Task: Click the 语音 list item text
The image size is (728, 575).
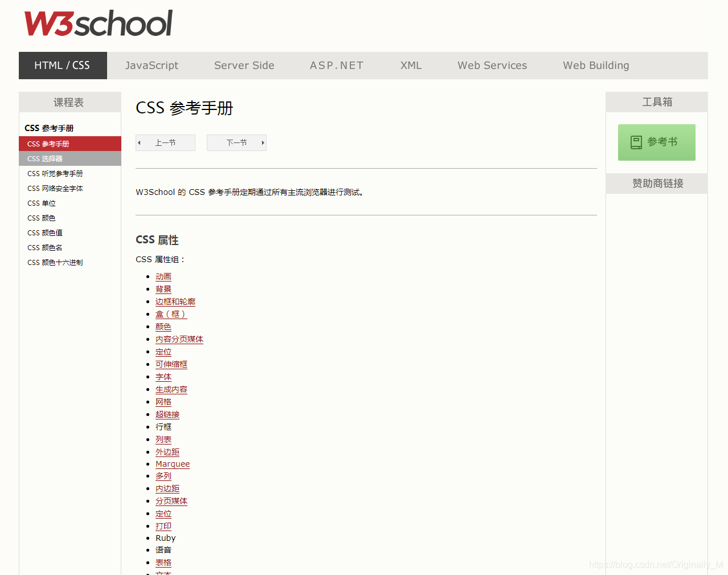Action: 163,550
